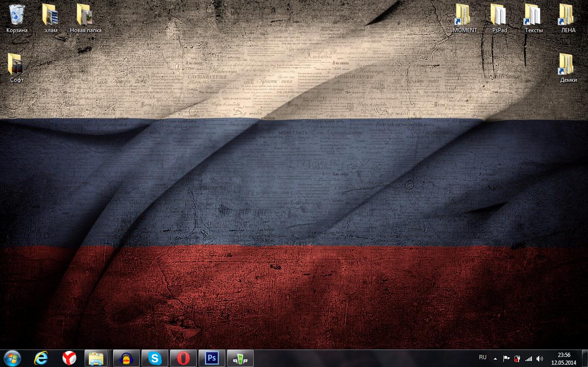The height and width of the screenshot is (367, 588).
Task: Open the Софт folder icon
Action: pos(17,65)
